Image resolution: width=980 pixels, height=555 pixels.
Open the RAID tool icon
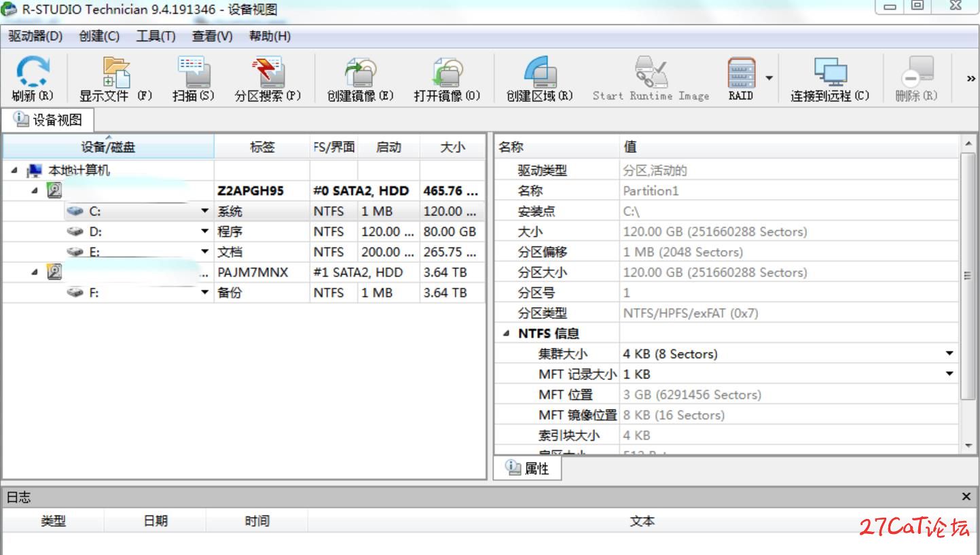point(741,73)
